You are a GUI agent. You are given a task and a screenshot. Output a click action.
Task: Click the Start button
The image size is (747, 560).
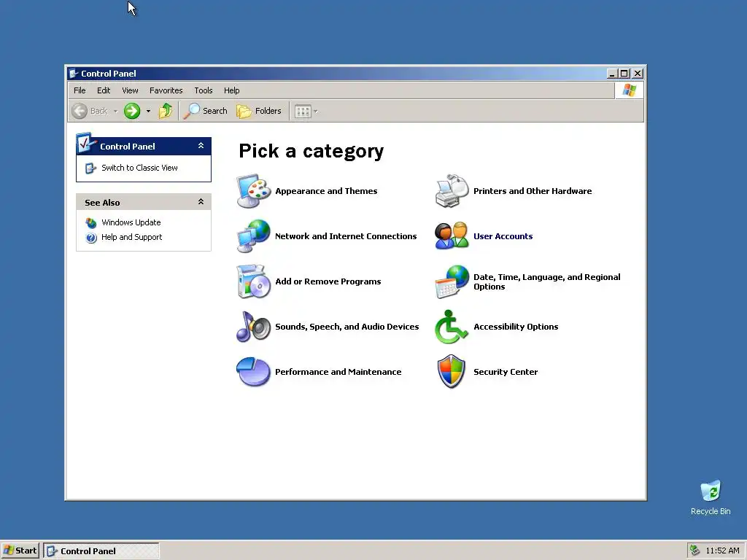click(20, 551)
